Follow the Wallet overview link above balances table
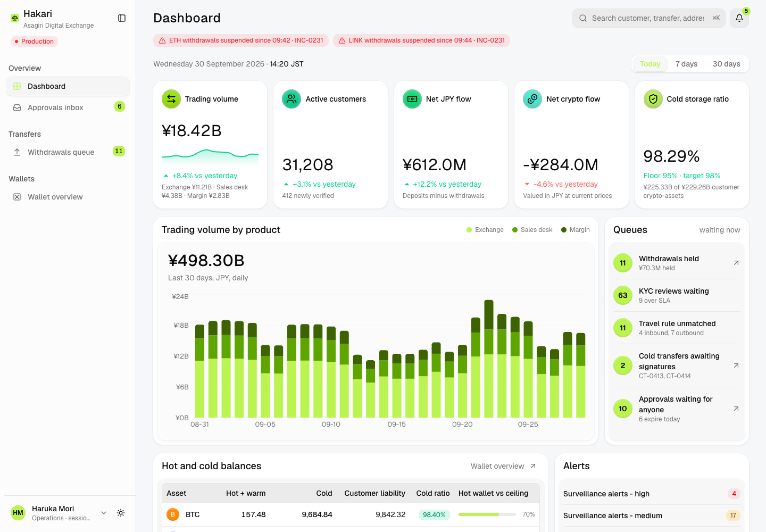The height and width of the screenshot is (532, 766). (503, 466)
